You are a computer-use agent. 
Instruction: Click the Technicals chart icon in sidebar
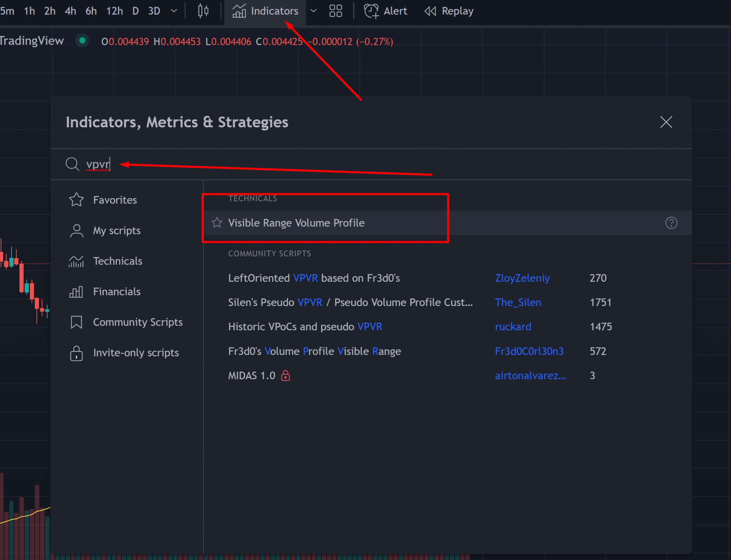click(76, 261)
